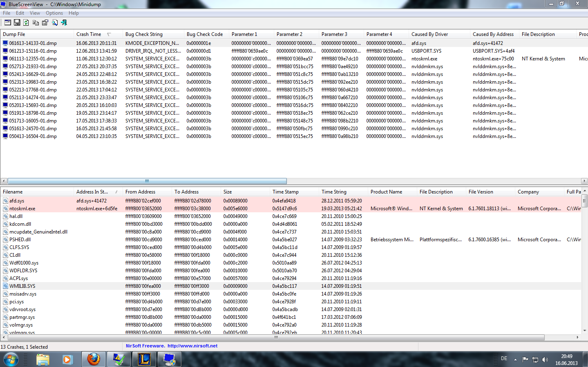
Task: Sort drivers by Company header
Action: coord(539,192)
